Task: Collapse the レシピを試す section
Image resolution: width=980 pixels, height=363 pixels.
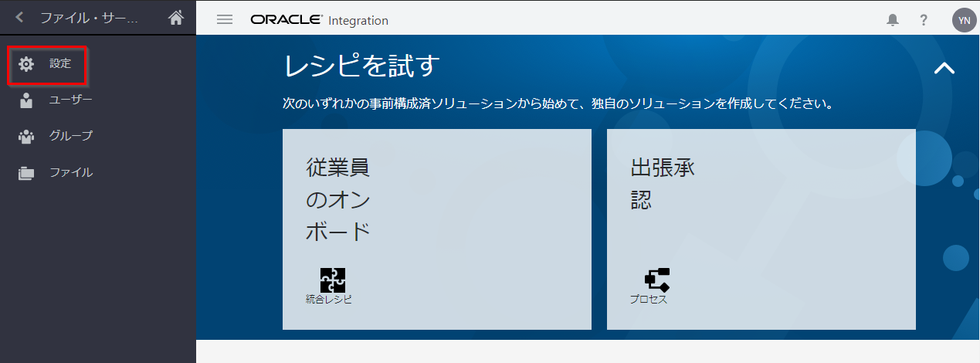Action: click(944, 68)
